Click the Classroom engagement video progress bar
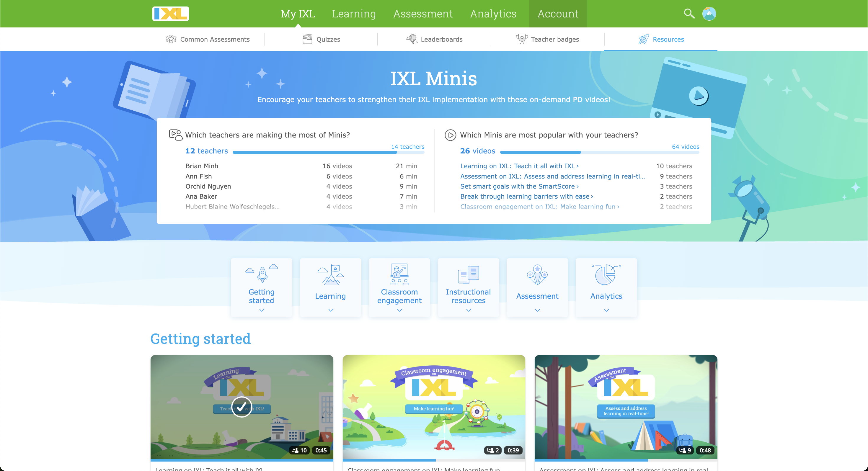 (x=434, y=460)
